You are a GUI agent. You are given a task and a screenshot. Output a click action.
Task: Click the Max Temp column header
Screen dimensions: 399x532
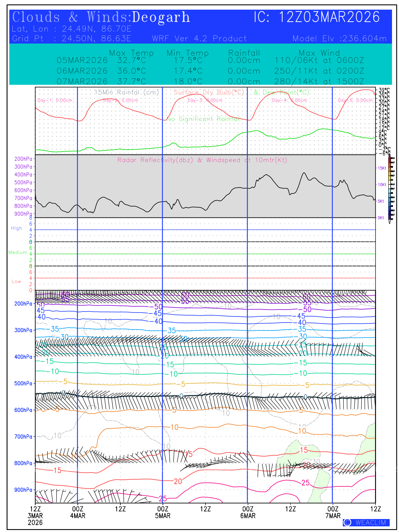[x=131, y=53]
